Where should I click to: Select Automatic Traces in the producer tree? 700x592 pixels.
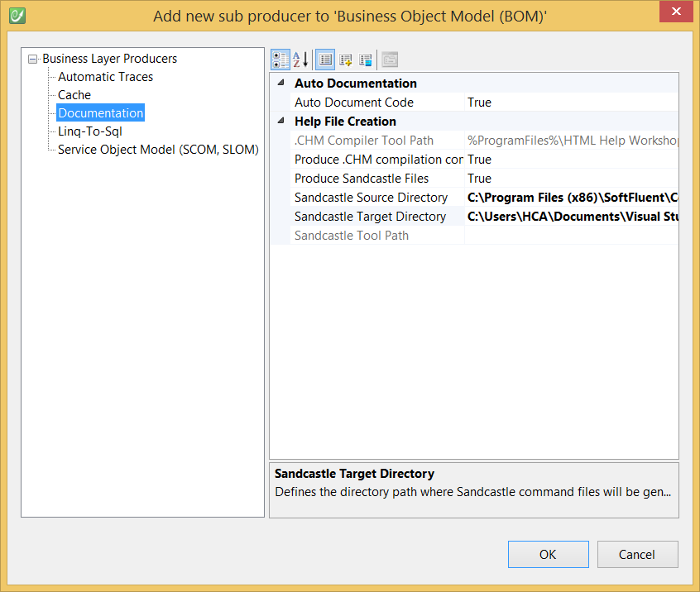click(x=105, y=77)
